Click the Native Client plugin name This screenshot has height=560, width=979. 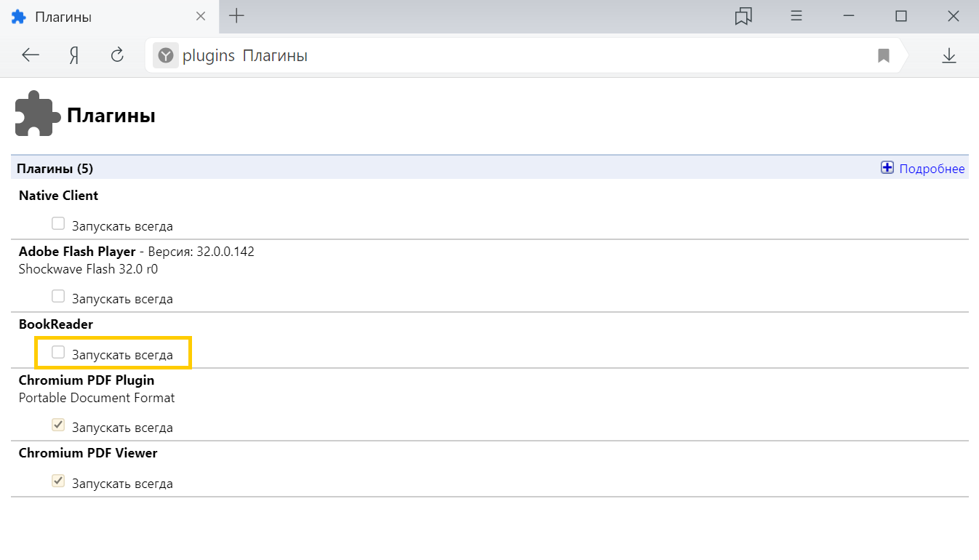[58, 196]
